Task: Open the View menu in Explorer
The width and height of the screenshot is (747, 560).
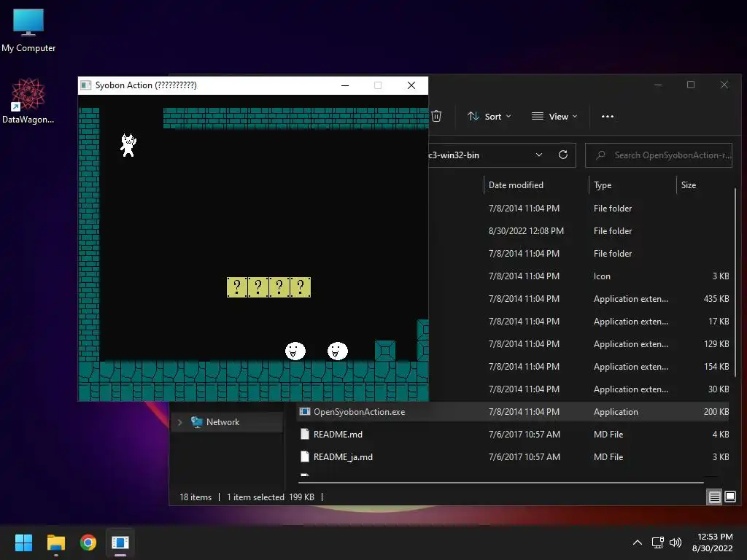Action: 554,116
